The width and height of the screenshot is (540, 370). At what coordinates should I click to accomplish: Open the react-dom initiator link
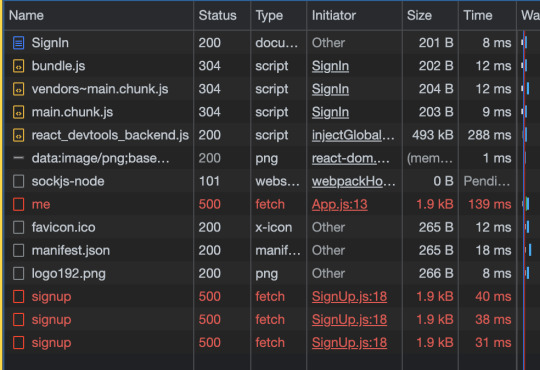pos(351,158)
